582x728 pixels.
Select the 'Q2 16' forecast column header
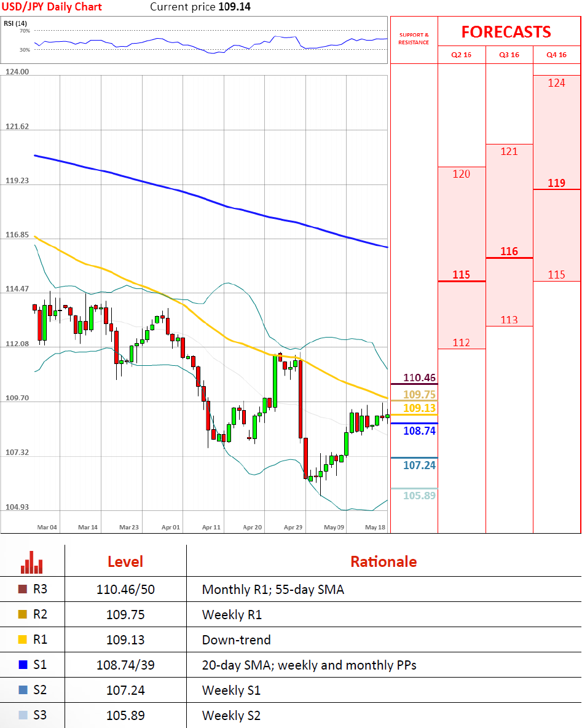point(462,55)
